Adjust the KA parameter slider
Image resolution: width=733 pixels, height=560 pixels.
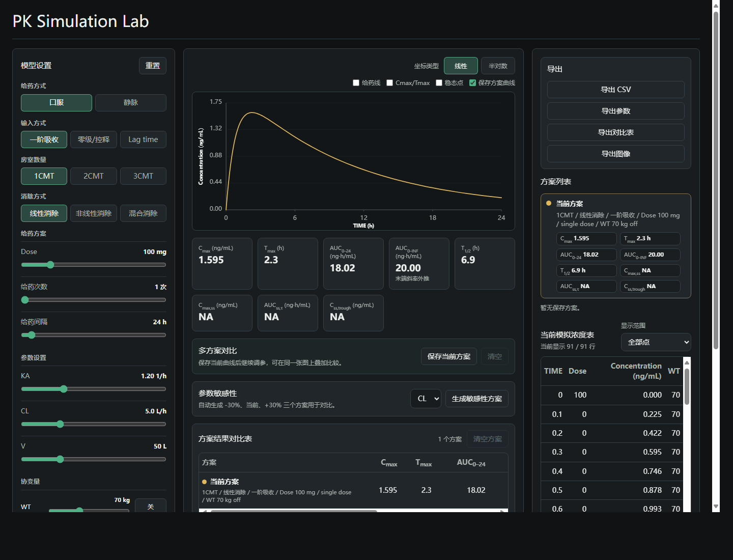[x=94, y=389]
